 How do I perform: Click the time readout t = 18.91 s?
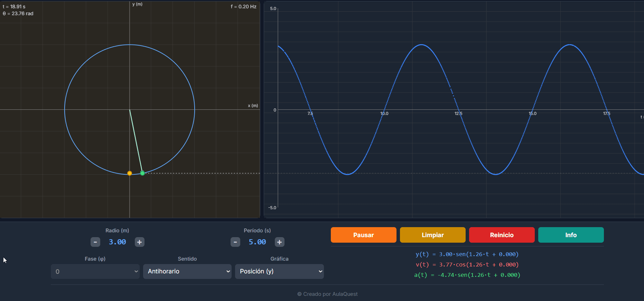point(14,7)
